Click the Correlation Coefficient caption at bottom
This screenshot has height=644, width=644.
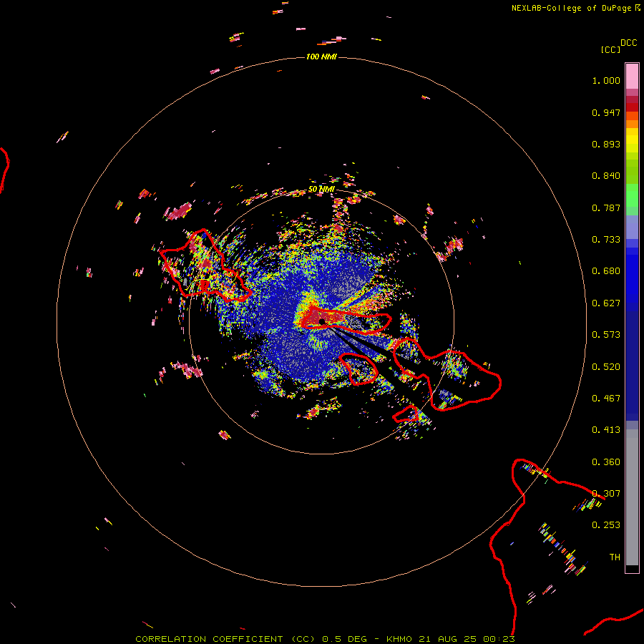coord(325,639)
